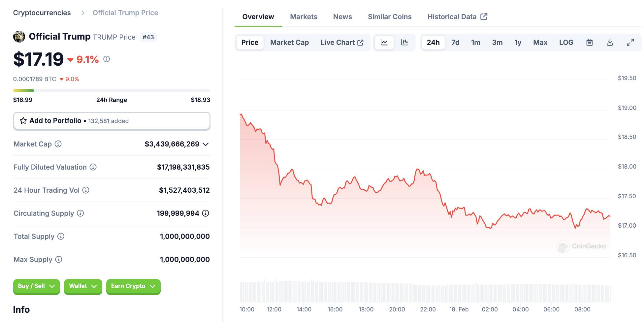Expand chart to fullscreen
The height and width of the screenshot is (322, 644).
(630, 42)
